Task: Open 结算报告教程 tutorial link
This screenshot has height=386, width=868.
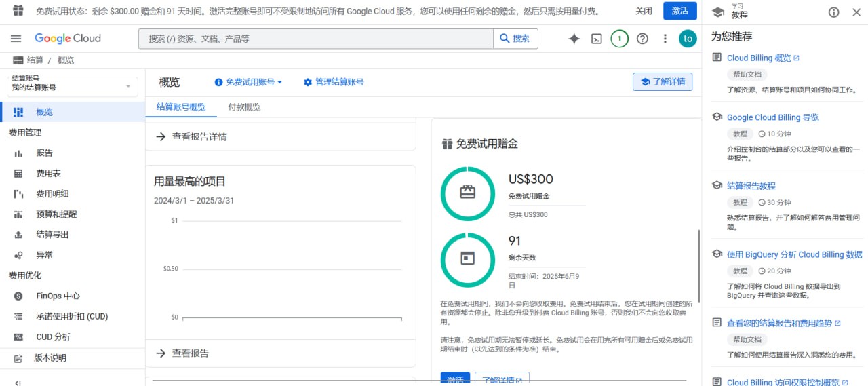Action: point(751,186)
